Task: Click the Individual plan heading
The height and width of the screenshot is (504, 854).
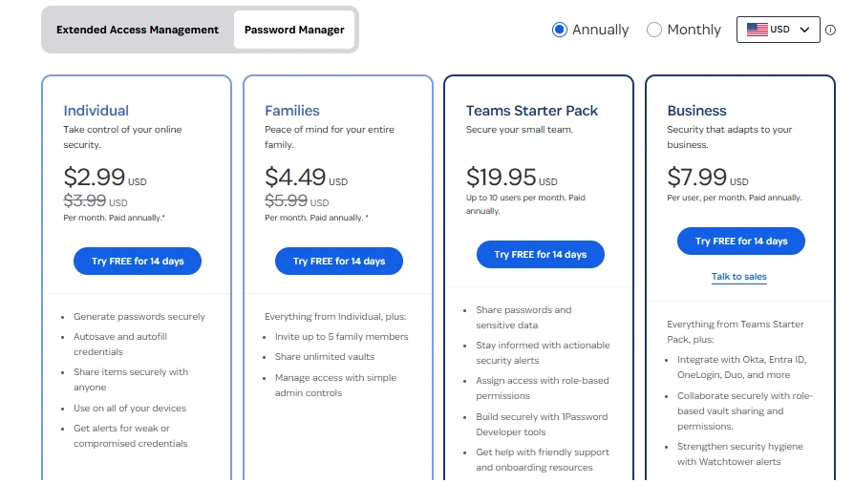Action: [x=96, y=111]
